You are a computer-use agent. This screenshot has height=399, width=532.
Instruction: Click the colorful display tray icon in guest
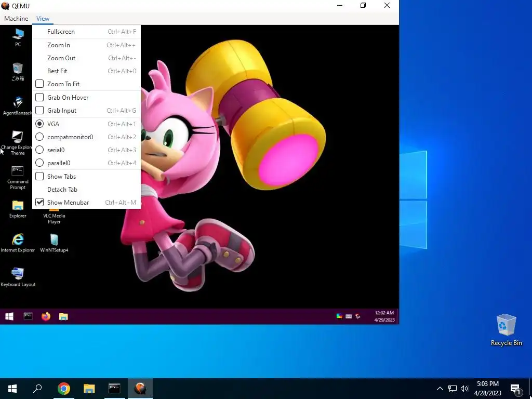click(x=339, y=316)
